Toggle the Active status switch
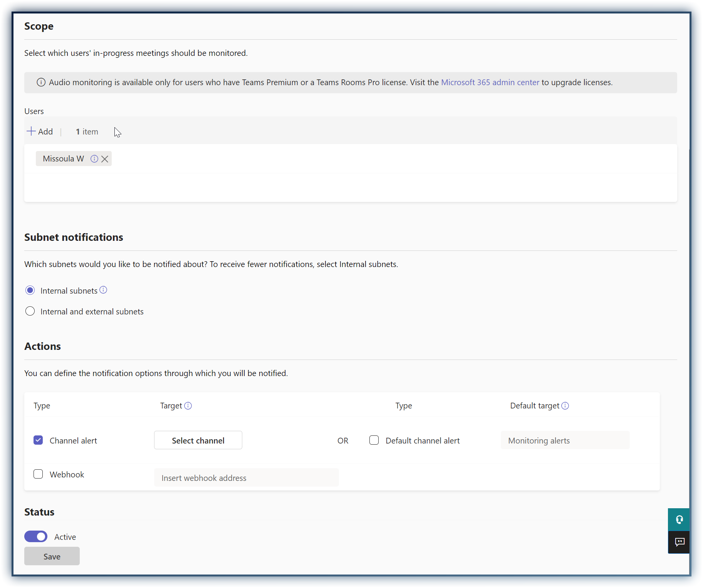The height and width of the screenshot is (588, 703). click(36, 536)
